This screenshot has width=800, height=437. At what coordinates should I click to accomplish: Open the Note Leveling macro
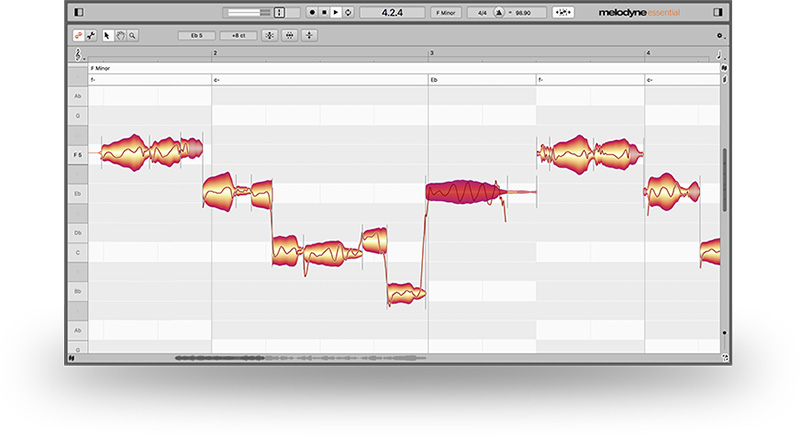pos(309,35)
